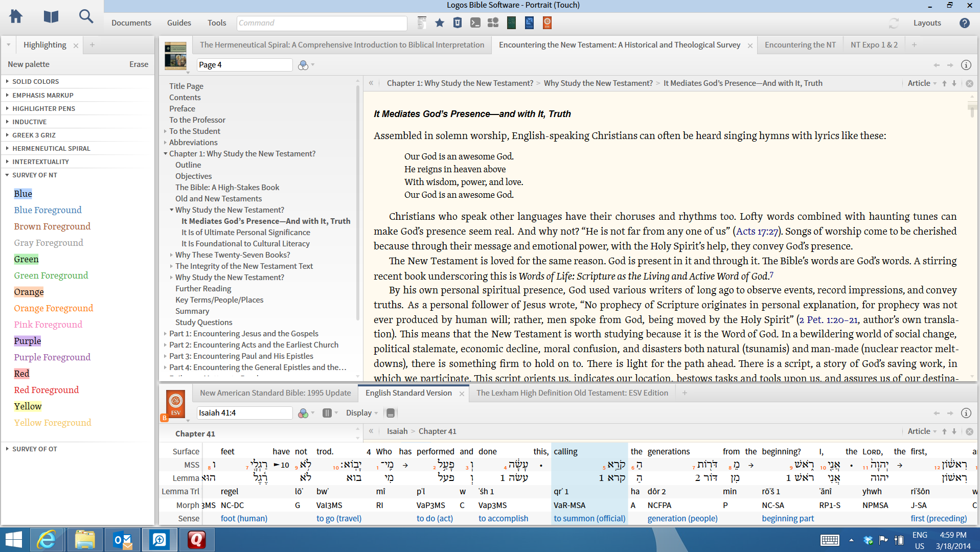Apply the Green highlight style

pyautogui.click(x=27, y=259)
